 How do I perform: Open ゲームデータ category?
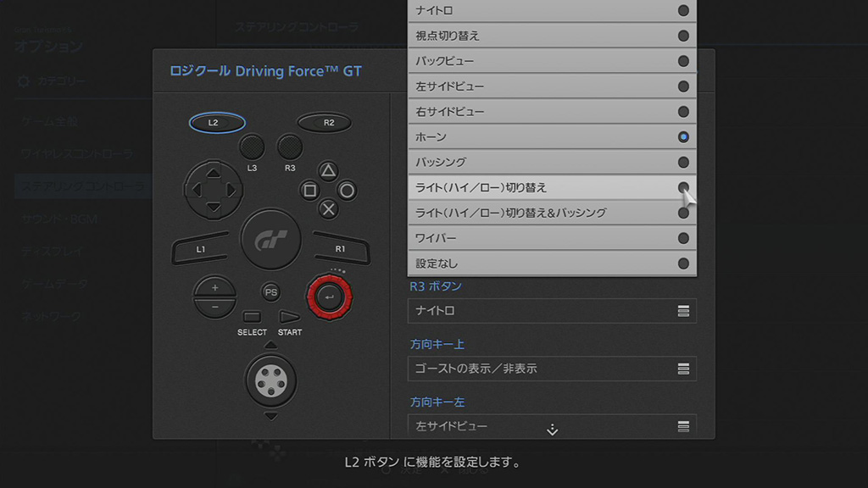point(55,284)
